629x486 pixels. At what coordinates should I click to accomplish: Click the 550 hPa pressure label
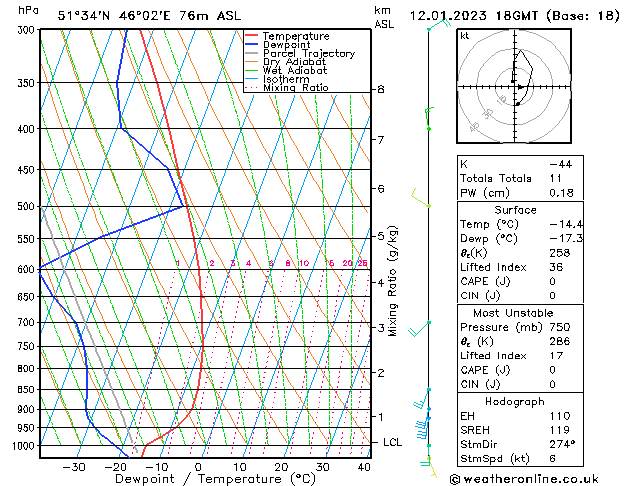tap(28, 239)
